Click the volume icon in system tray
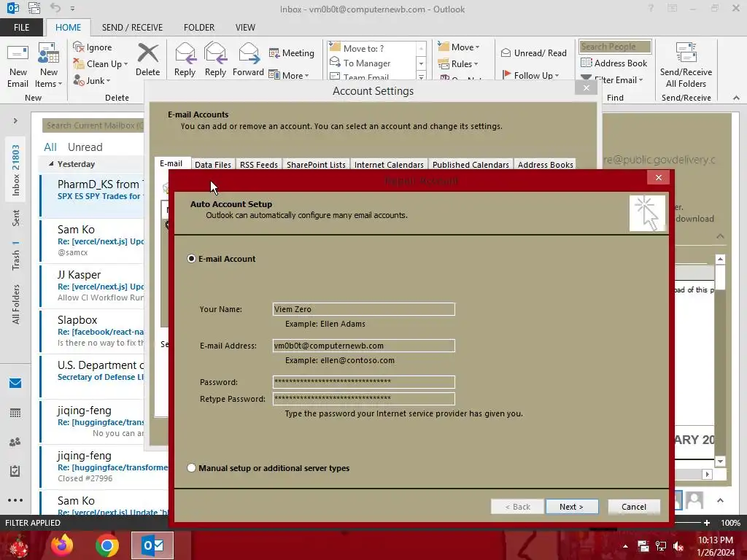Viewport: 747px width, 560px height. (x=678, y=547)
